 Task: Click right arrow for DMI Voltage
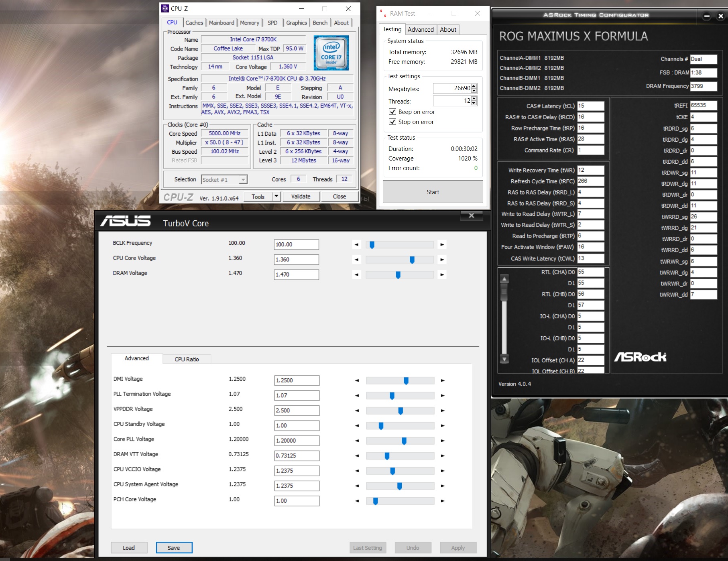point(443,380)
